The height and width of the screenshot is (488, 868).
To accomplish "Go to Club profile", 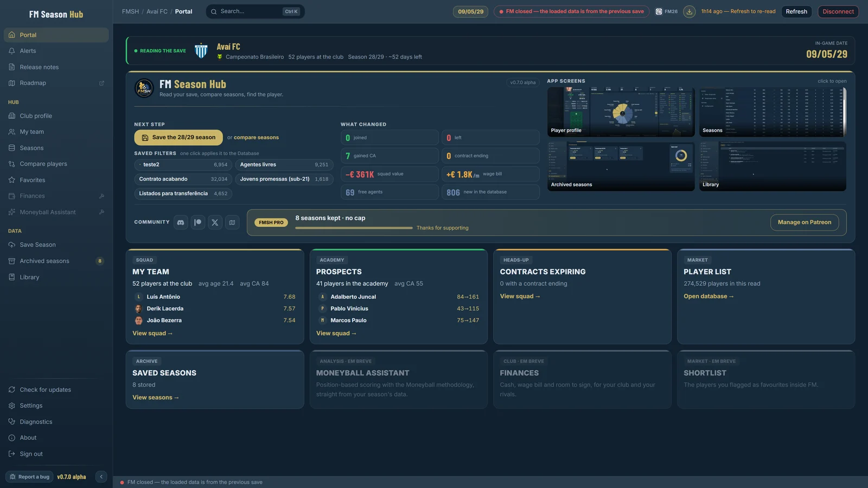I will [56, 116].
